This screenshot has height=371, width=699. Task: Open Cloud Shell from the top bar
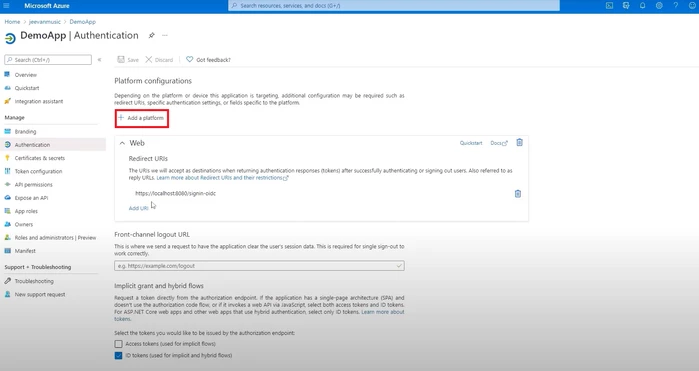(x=609, y=6)
